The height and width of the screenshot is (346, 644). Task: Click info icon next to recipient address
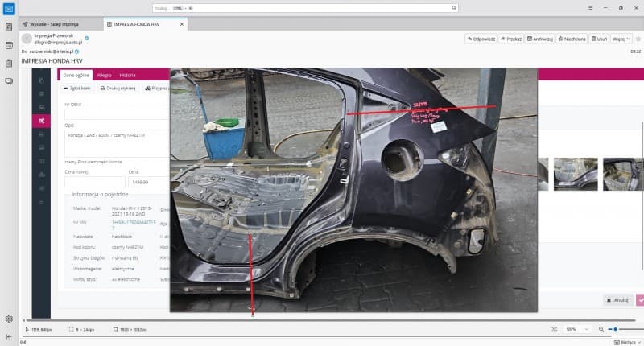tap(76, 51)
